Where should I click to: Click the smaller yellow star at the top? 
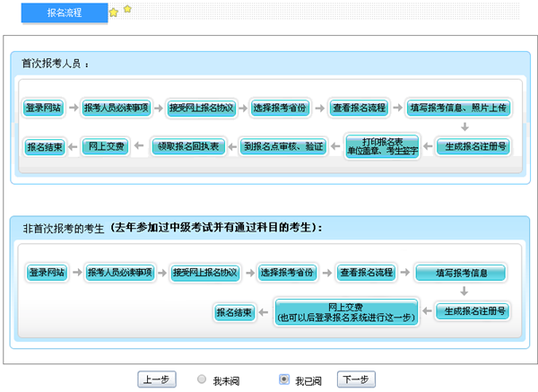tap(127, 9)
